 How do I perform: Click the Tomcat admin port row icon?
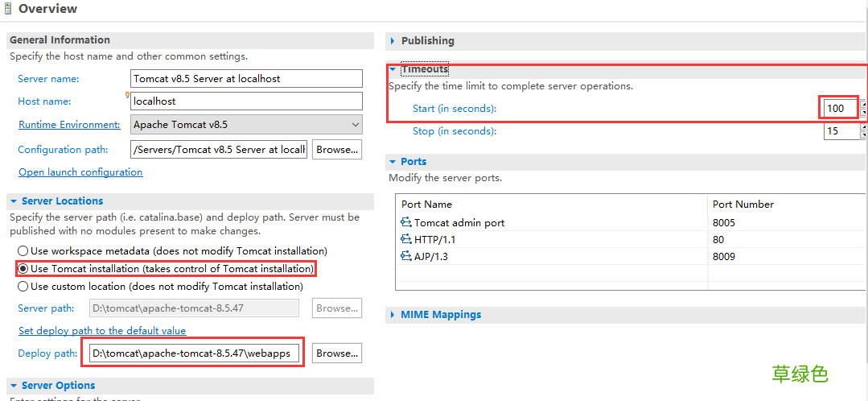(x=405, y=223)
